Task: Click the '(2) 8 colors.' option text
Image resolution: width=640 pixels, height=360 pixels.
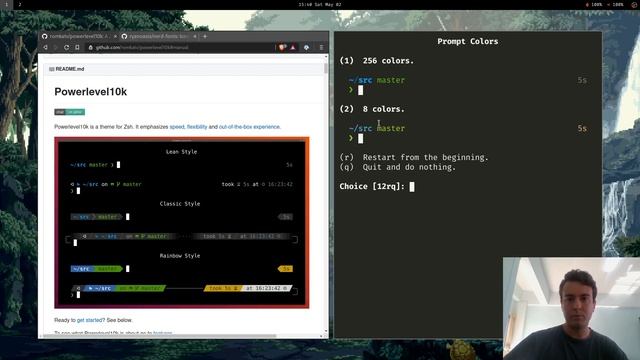Action: click(372, 109)
